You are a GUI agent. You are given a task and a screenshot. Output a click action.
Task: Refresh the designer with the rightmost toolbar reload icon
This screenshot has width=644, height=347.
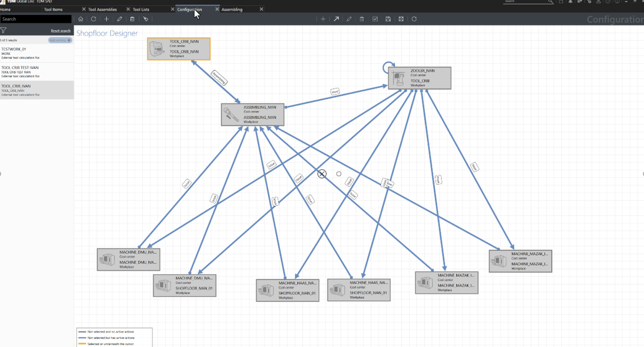(414, 19)
